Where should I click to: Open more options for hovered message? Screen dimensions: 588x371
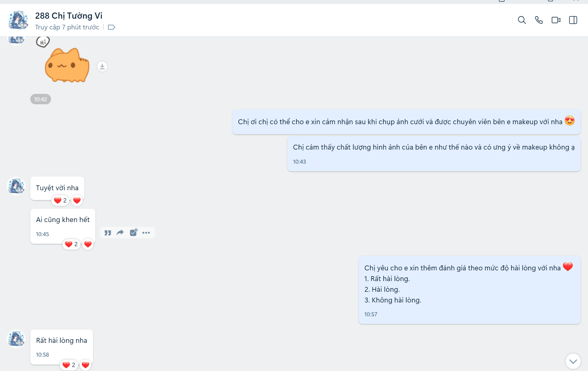pyautogui.click(x=146, y=233)
